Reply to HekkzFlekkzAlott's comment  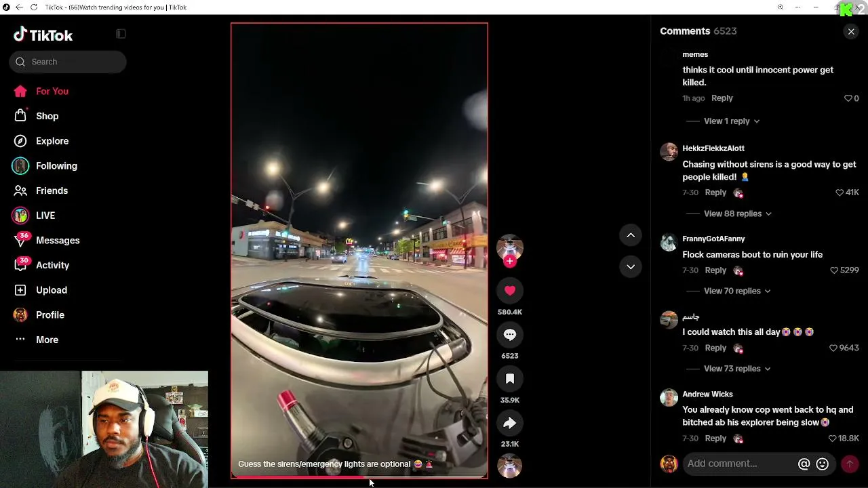(x=715, y=192)
